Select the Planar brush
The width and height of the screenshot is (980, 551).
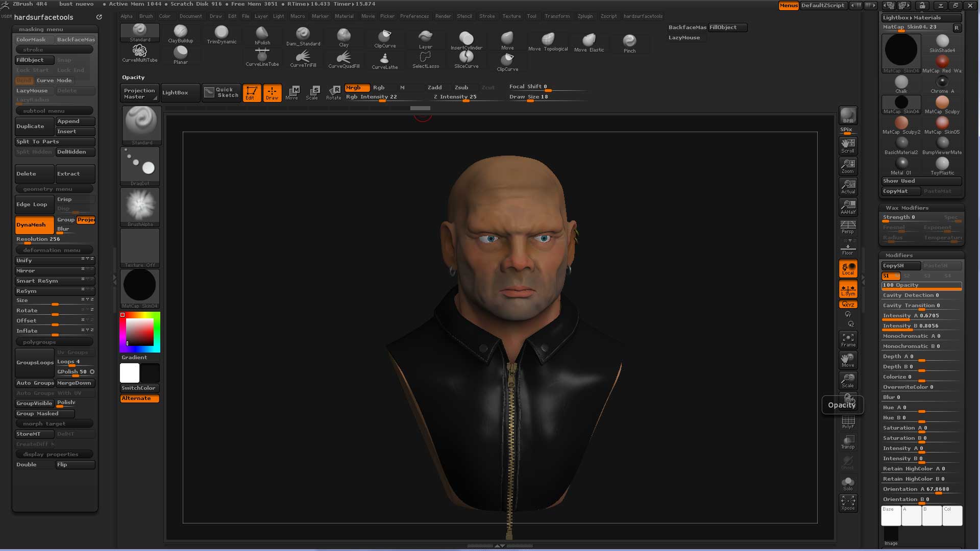point(181,55)
